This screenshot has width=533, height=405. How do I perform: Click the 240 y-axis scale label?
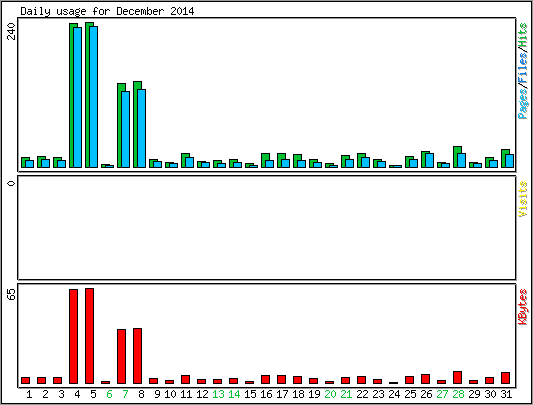pos(12,31)
